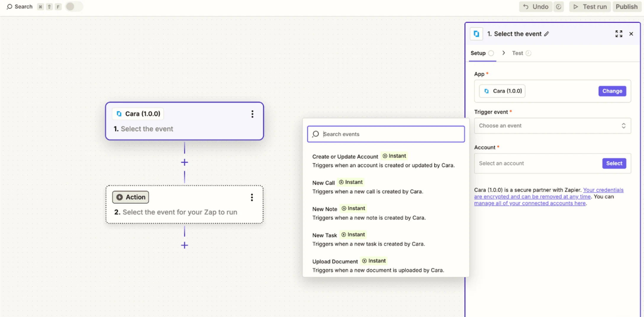The width and height of the screenshot is (644, 317).
Task: Focus the Search events field
Action: coord(386,134)
